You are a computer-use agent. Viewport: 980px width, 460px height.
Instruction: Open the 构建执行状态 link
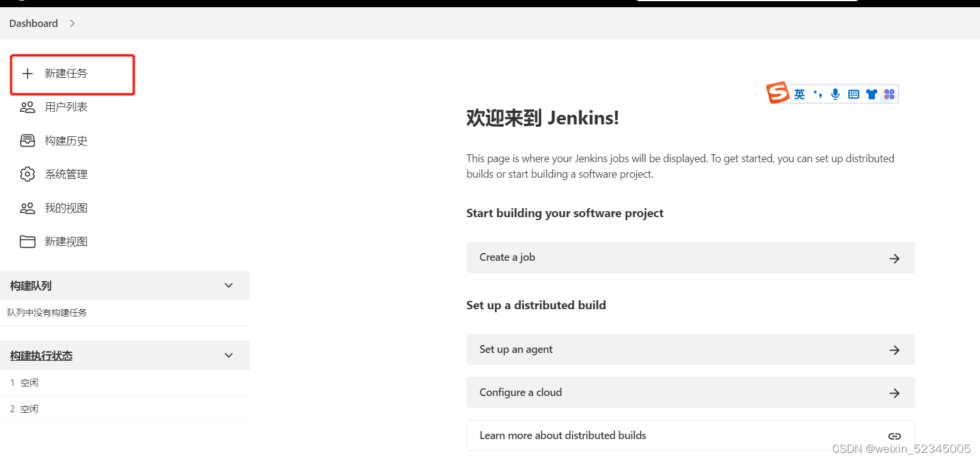click(41, 355)
